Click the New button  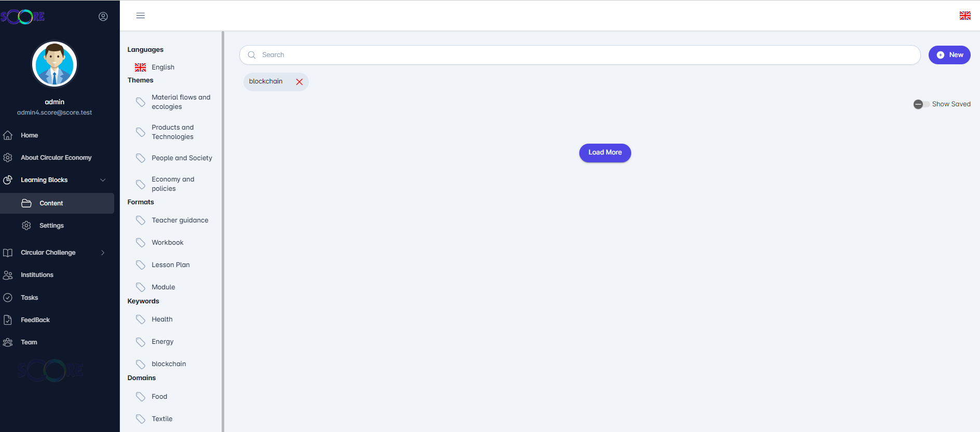click(x=949, y=55)
